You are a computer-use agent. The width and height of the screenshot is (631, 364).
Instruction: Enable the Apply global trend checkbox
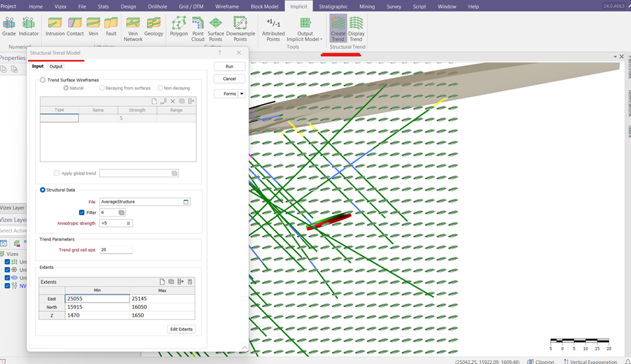(57, 173)
